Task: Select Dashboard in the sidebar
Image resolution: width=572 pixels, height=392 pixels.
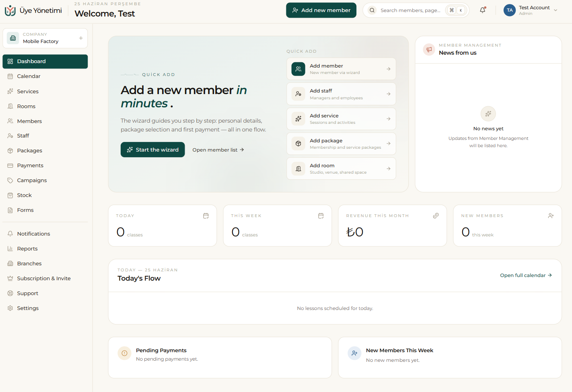Action: coord(45,62)
